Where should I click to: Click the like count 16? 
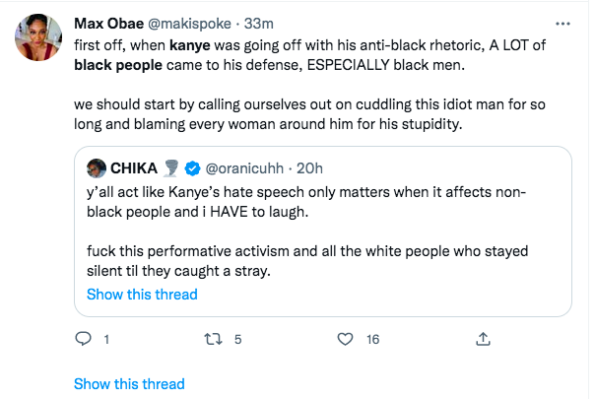point(373,339)
